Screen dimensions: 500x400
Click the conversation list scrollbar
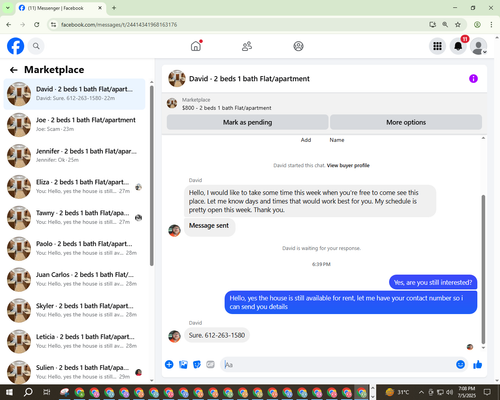152,176
